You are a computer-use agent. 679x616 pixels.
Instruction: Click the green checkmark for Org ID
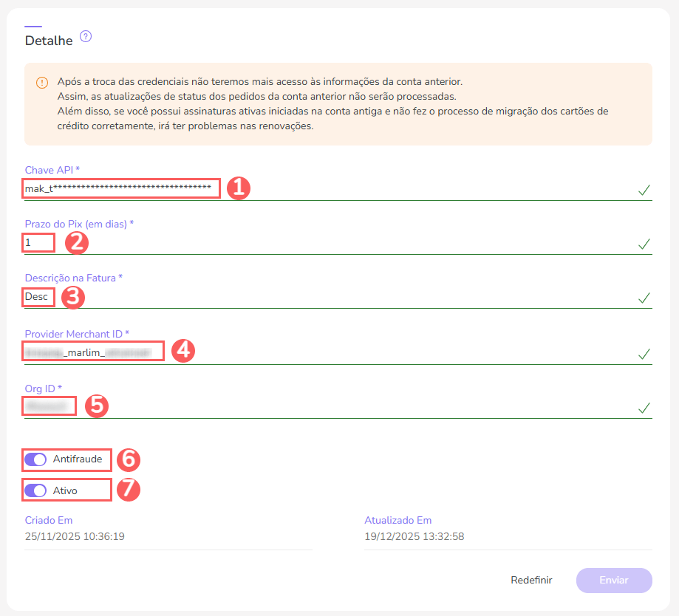click(x=644, y=408)
